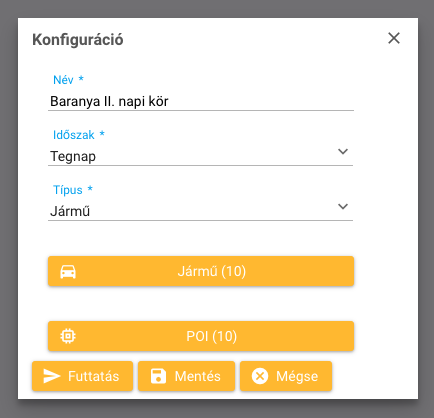
Task: Expand the Típus dropdown chevron
Action: (x=343, y=207)
